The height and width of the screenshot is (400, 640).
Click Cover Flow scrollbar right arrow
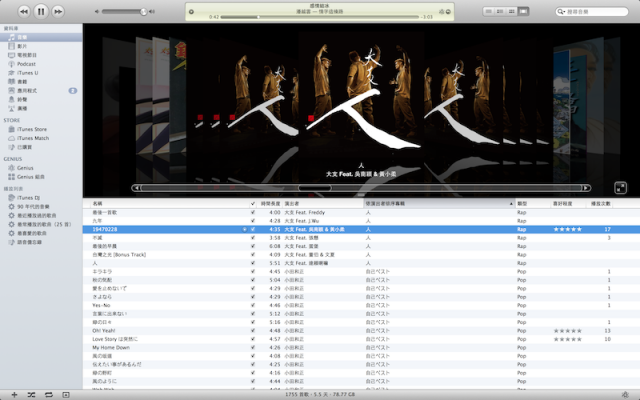[586, 188]
